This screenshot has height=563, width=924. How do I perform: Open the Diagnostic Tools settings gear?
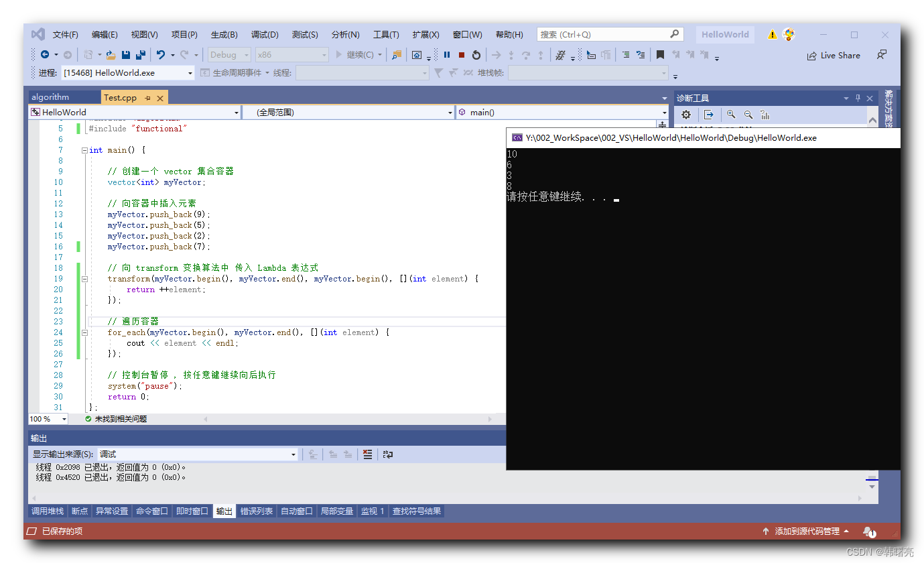pyautogui.click(x=685, y=114)
